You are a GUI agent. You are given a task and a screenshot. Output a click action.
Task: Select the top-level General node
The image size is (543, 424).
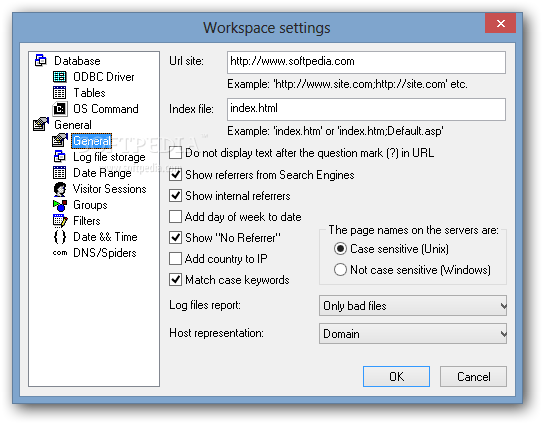73,125
